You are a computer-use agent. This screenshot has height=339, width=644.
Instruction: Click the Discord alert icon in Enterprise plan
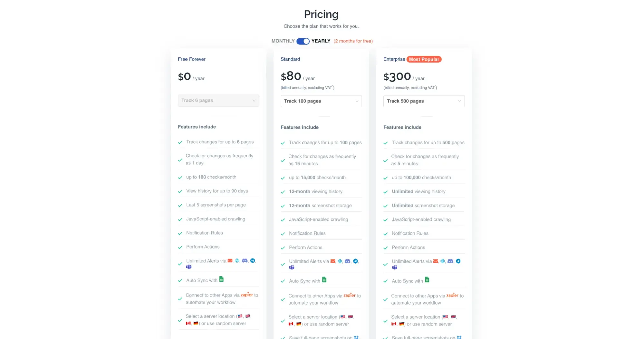coord(450,261)
